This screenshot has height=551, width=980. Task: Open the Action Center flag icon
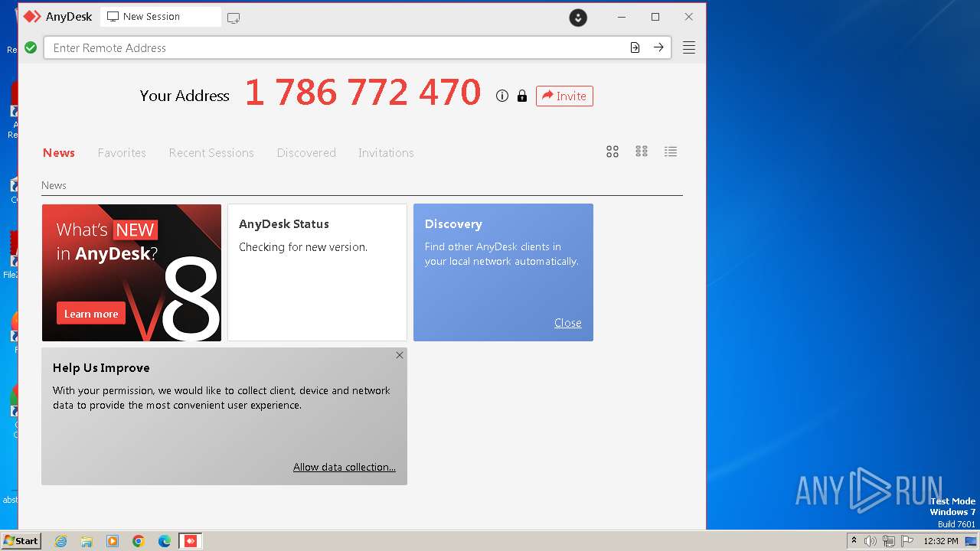[907, 541]
